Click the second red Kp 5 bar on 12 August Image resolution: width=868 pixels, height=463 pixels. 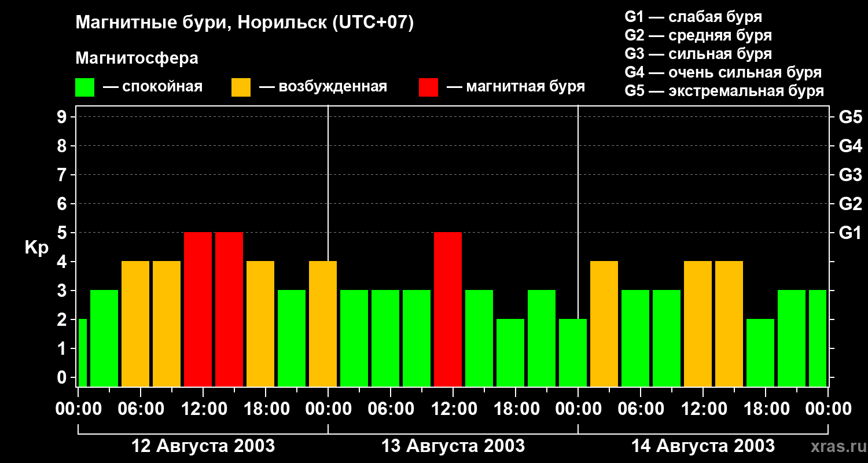229,309
